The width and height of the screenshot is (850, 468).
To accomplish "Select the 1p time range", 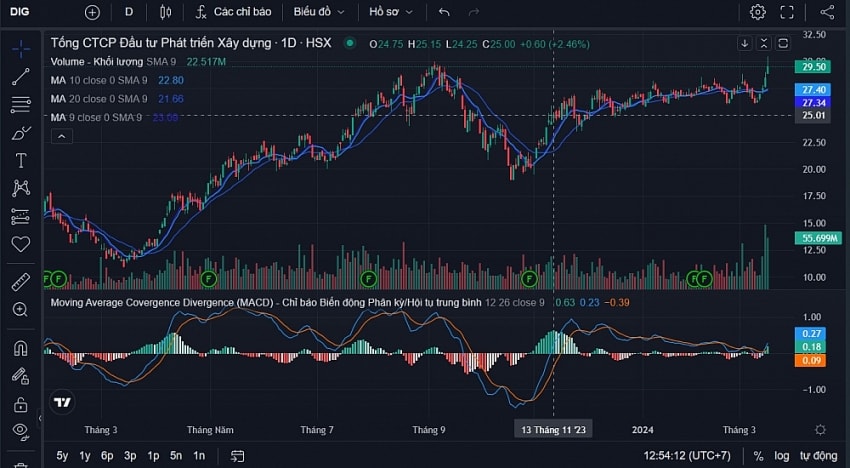I will point(153,456).
